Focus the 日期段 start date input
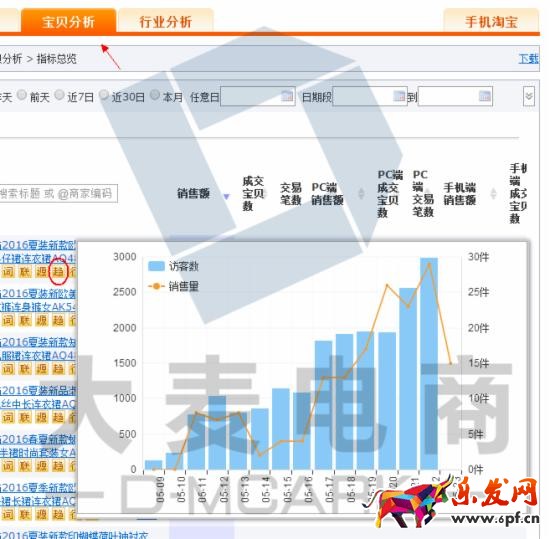 point(369,96)
